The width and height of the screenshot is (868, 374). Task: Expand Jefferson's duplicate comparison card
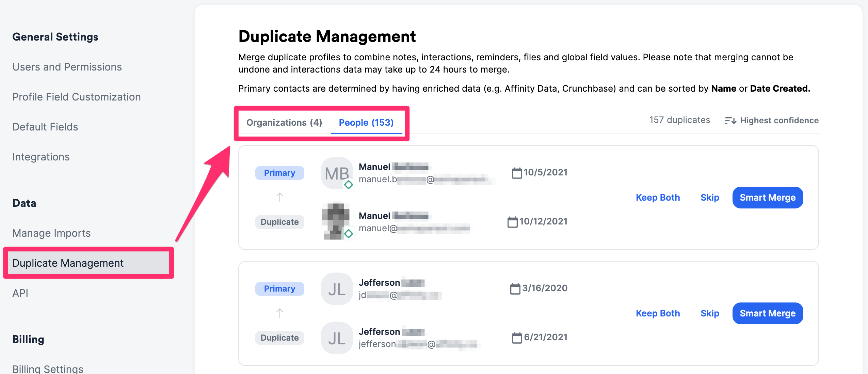545,313
